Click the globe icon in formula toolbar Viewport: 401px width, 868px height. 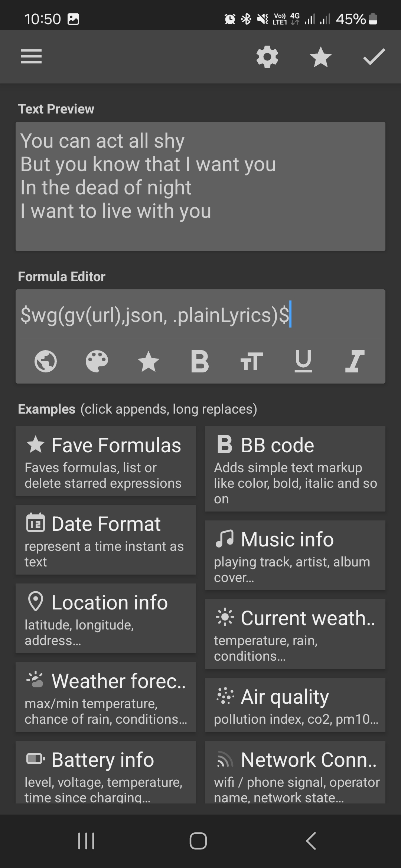(x=46, y=361)
